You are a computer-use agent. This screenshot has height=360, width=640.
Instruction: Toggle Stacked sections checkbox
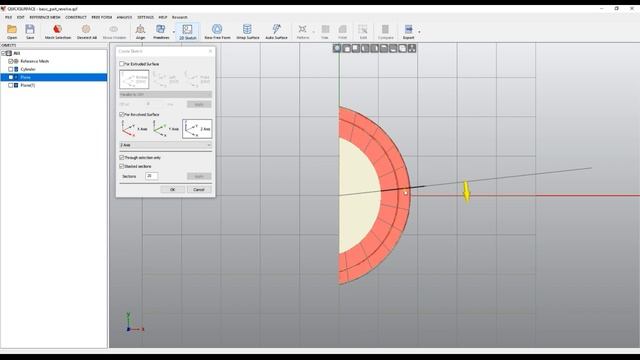tap(122, 166)
